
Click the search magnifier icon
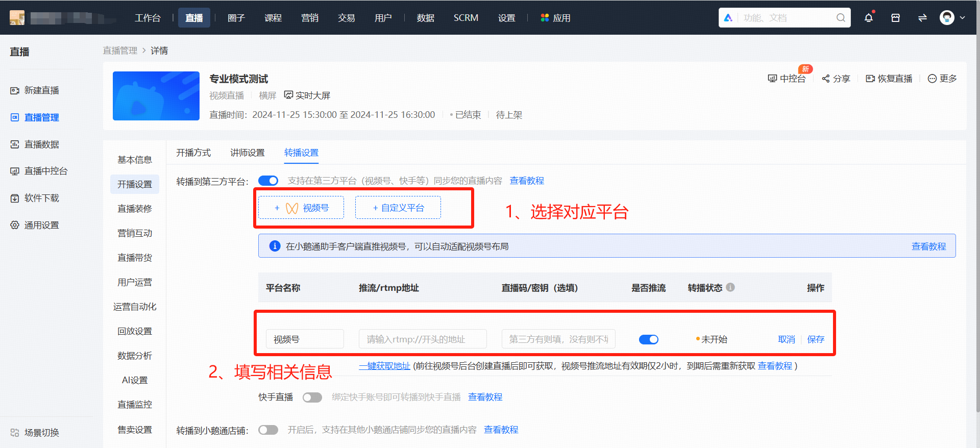tap(841, 18)
